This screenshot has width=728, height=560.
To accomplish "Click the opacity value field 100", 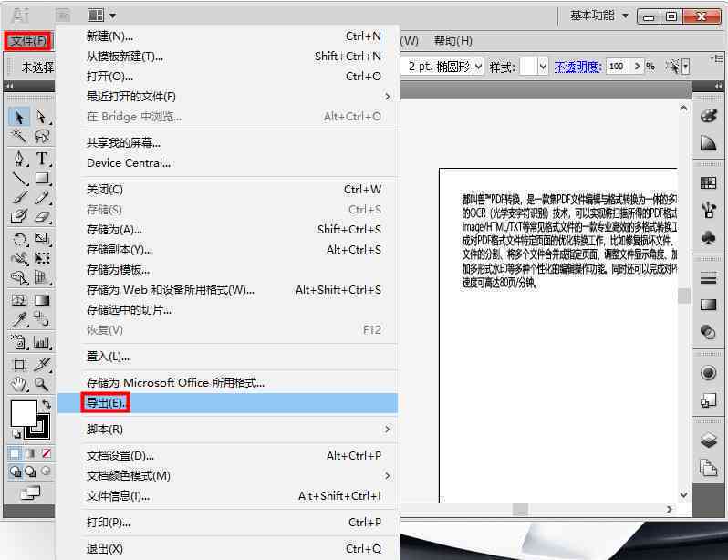I will 619,67.
